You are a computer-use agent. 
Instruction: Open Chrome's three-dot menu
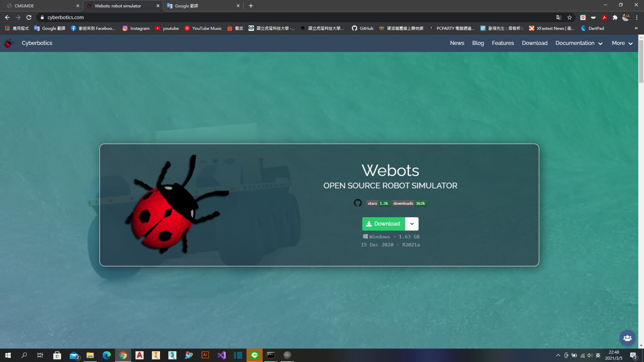coord(636,17)
